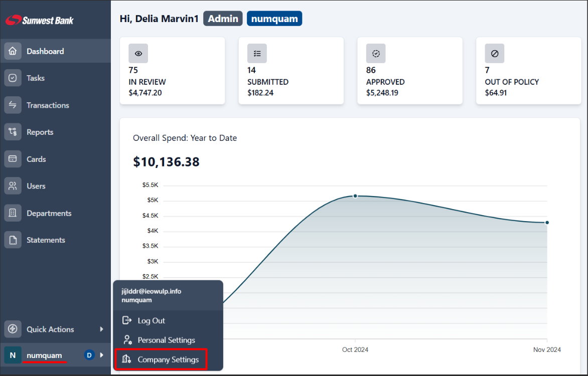The width and height of the screenshot is (588, 376).
Task: Open Dashboard in the sidebar
Action: coord(56,51)
